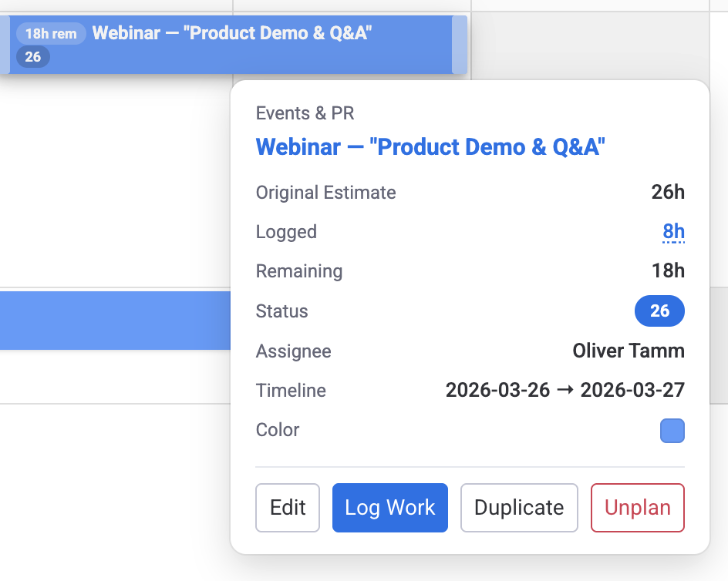Image resolution: width=728 pixels, height=581 pixels.
Task: Click the assignee name Oliver Tamm
Action: click(628, 351)
